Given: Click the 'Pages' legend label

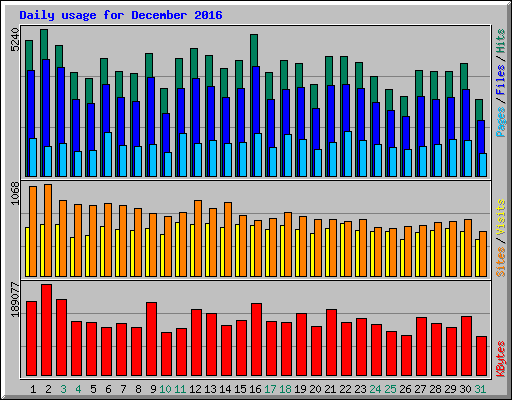Looking at the screenshot, I should click(x=501, y=122).
